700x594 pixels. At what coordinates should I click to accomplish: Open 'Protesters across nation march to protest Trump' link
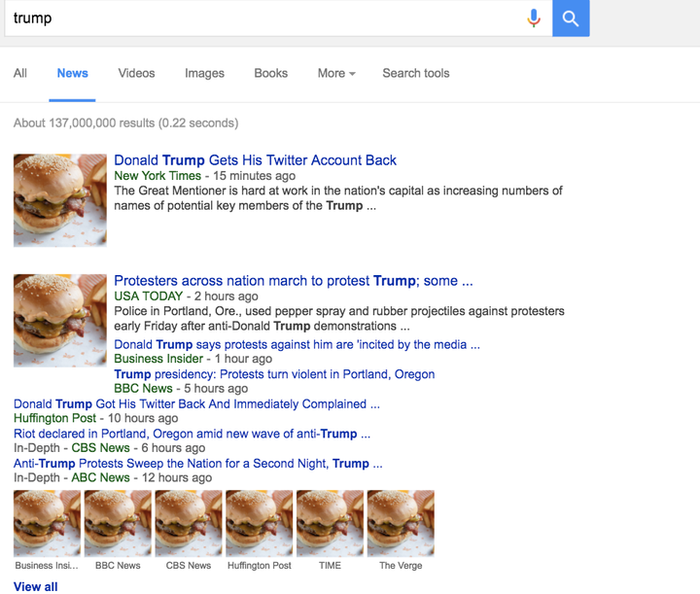[x=294, y=281]
